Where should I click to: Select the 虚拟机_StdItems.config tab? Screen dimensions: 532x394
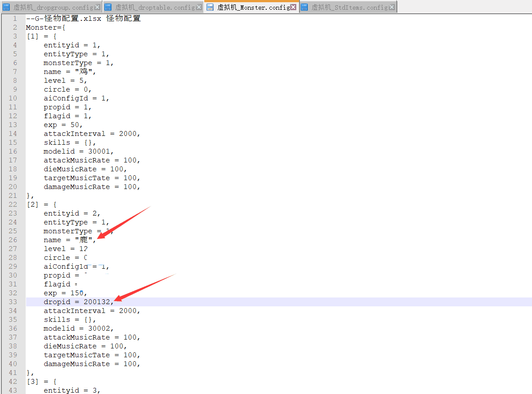[x=349, y=8]
